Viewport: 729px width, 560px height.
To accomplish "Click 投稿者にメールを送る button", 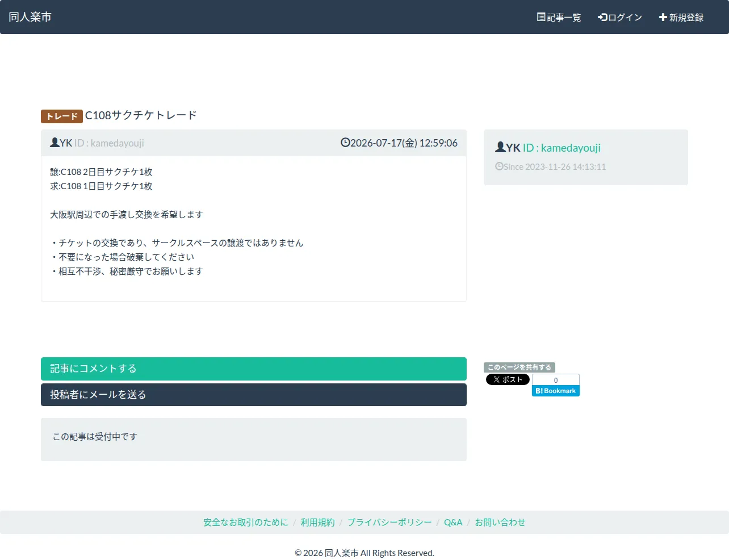I will point(254,395).
